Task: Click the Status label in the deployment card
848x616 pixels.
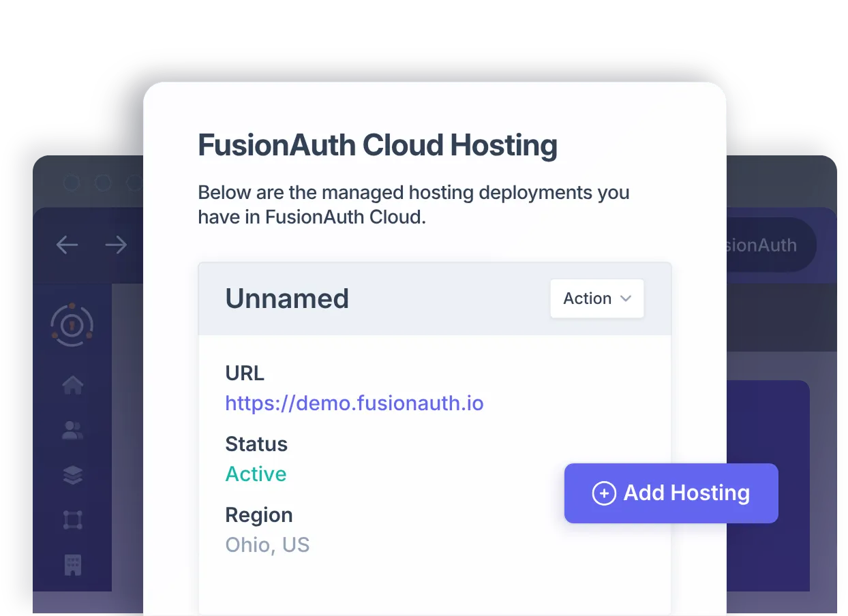Action: point(256,444)
